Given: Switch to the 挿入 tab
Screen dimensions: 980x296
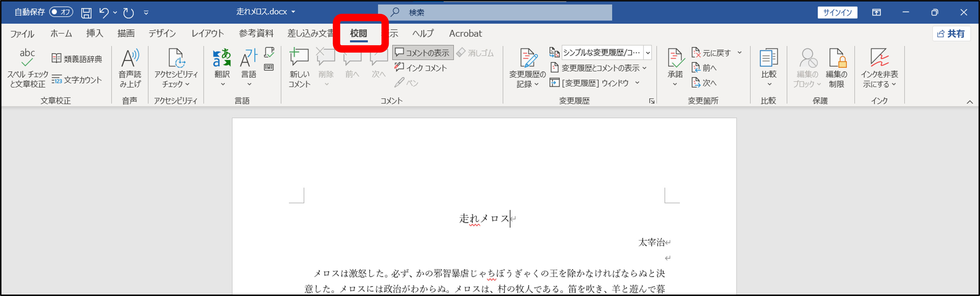Looking at the screenshot, I should click(x=95, y=33).
